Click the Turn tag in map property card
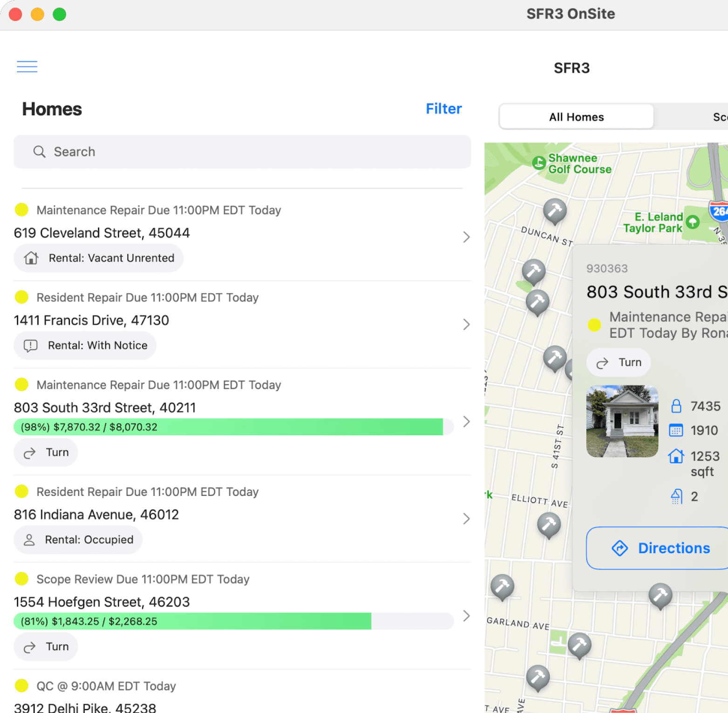The height and width of the screenshot is (713, 728). pyautogui.click(x=619, y=363)
